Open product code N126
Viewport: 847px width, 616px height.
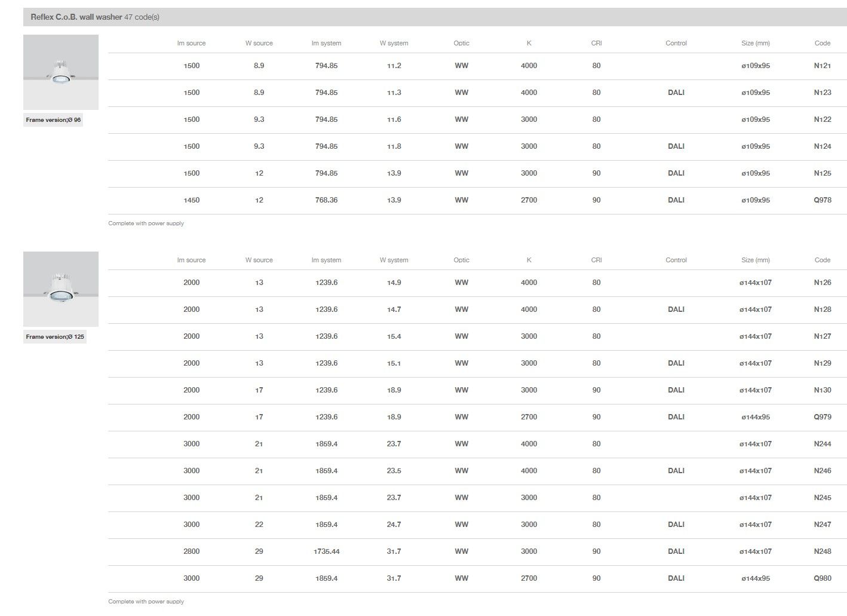coord(822,283)
